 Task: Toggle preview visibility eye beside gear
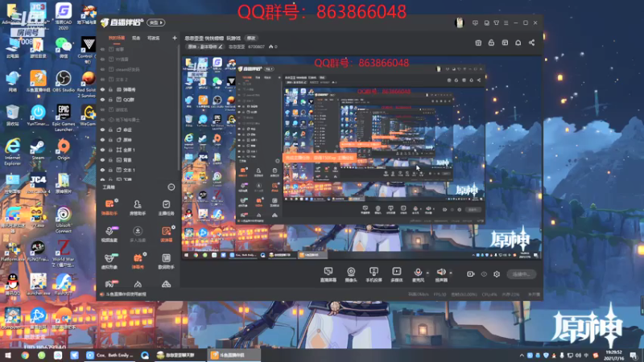(x=484, y=274)
